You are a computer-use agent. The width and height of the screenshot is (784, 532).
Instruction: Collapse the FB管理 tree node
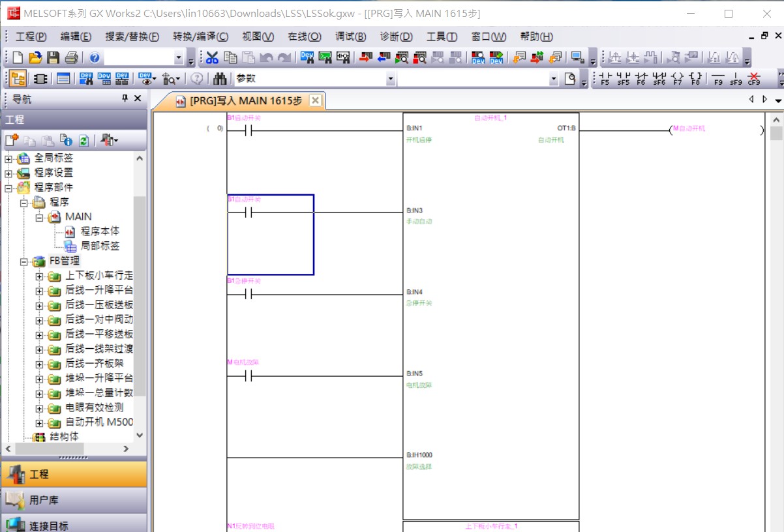pos(24,261)
